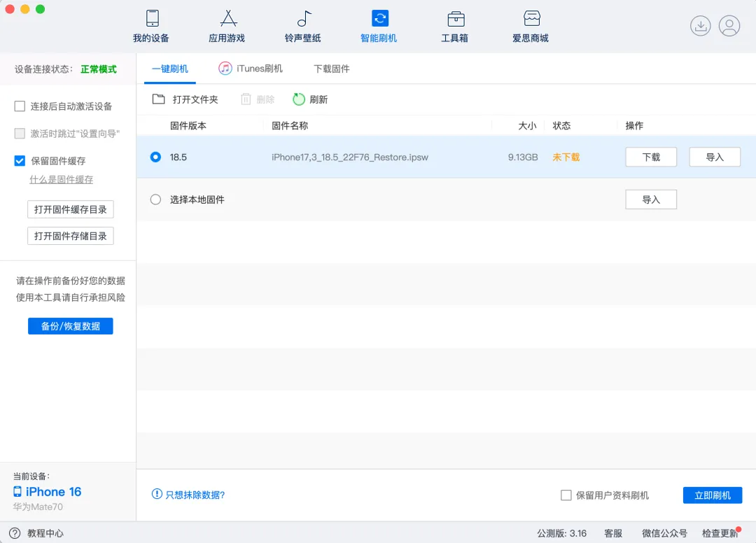Click 立即刷机 button
This screenshot has width=756, height=543.
tap(713, 495)
